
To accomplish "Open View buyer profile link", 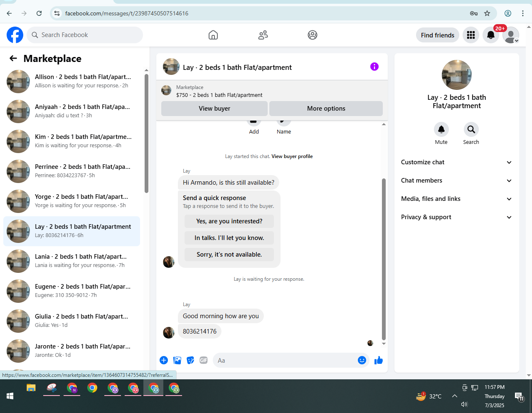I will [292, 156].
